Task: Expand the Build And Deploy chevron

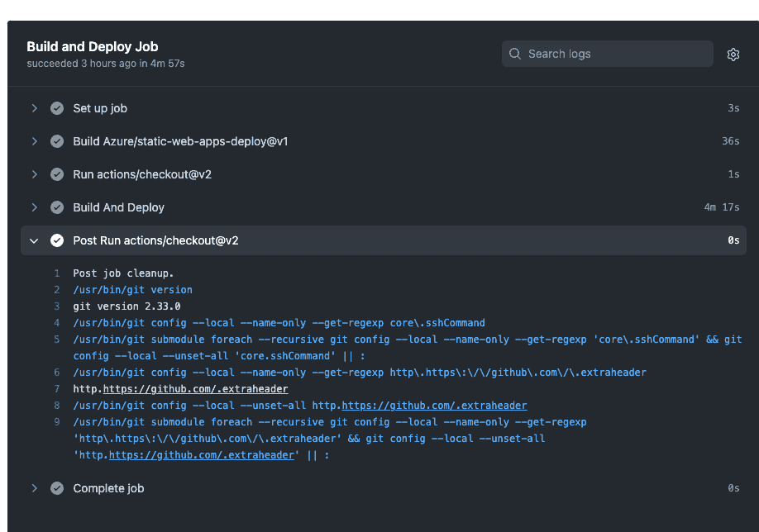Action: coord(35,207)
